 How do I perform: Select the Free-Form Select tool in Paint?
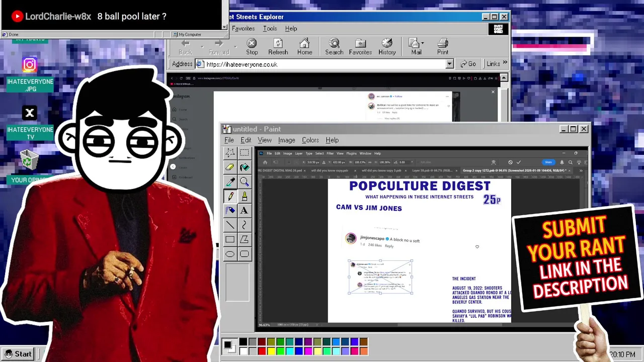(230, 152)
